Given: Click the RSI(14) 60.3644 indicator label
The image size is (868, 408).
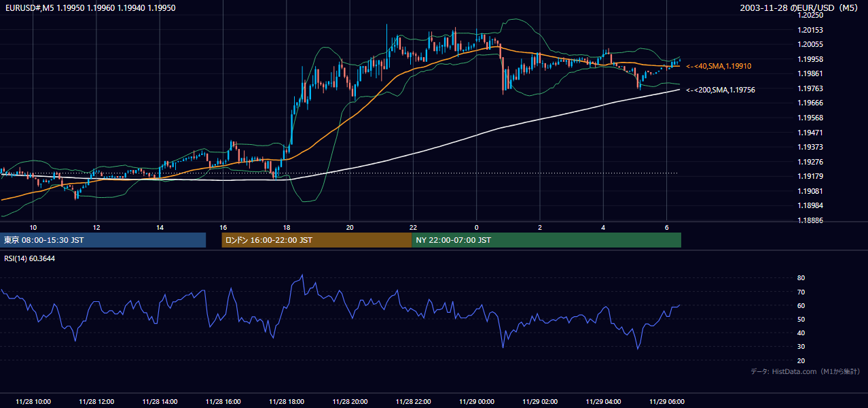Looking at the screenshot, I should click(x=30, y=258).
